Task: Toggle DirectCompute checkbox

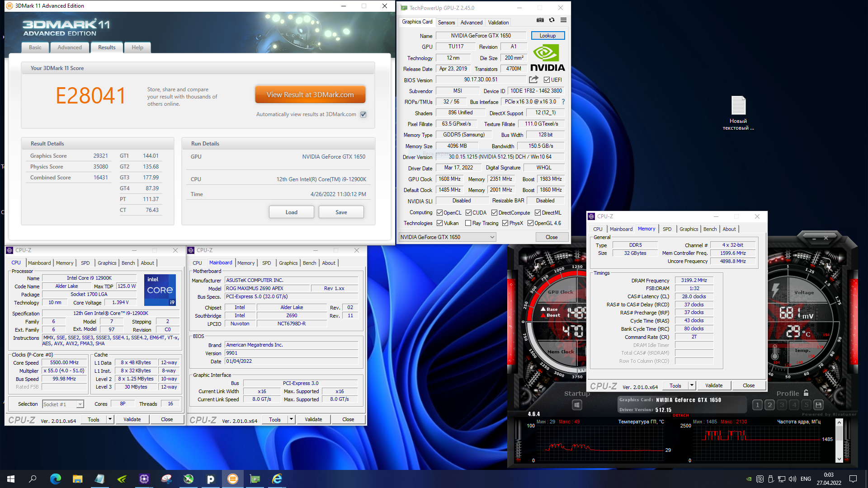Action: click(x=494, y=213)
